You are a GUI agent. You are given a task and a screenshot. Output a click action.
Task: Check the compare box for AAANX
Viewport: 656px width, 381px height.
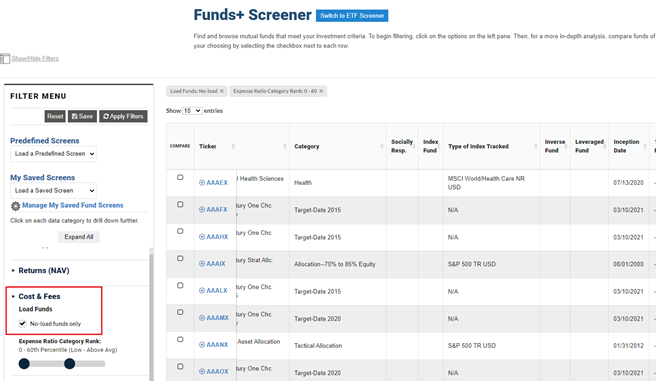(x=180, y=339)
